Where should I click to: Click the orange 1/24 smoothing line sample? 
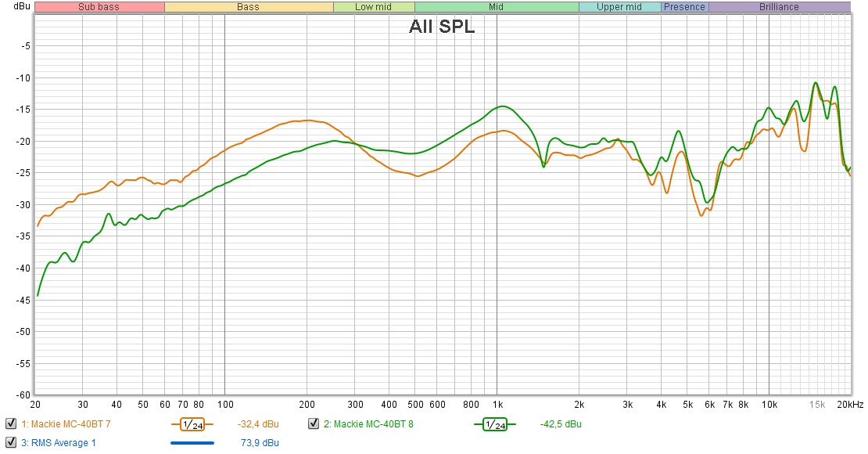192,424
